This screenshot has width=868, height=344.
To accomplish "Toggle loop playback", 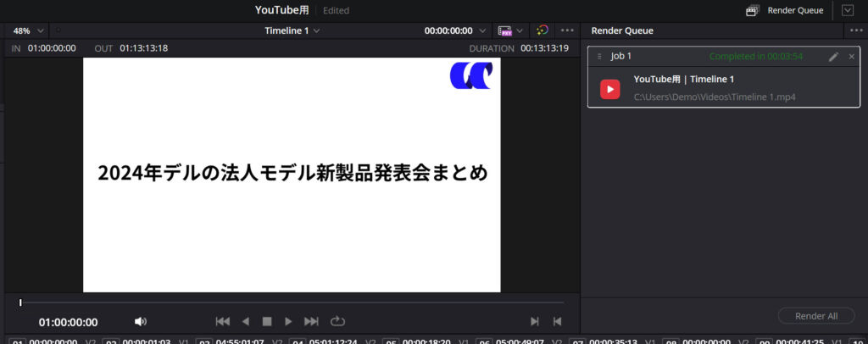I will point(337,321).
